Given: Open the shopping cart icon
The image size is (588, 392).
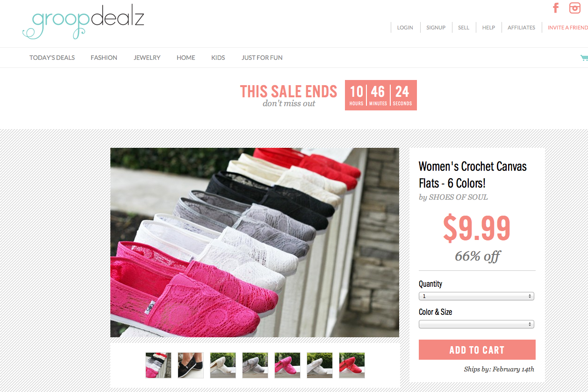Looking at the screenshot, I should pos(584,58).
